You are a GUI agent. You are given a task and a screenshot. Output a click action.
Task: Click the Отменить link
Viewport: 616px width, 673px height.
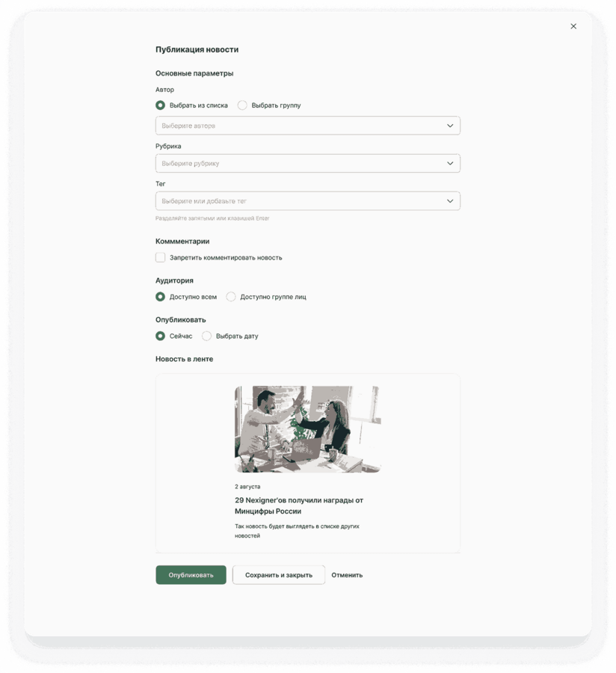[347, 575]
